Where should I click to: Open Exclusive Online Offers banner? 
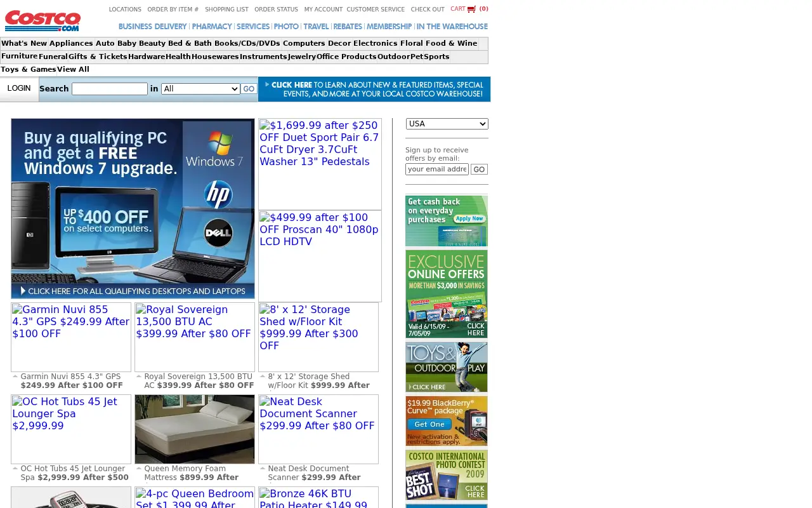click(x=447, y=294)
